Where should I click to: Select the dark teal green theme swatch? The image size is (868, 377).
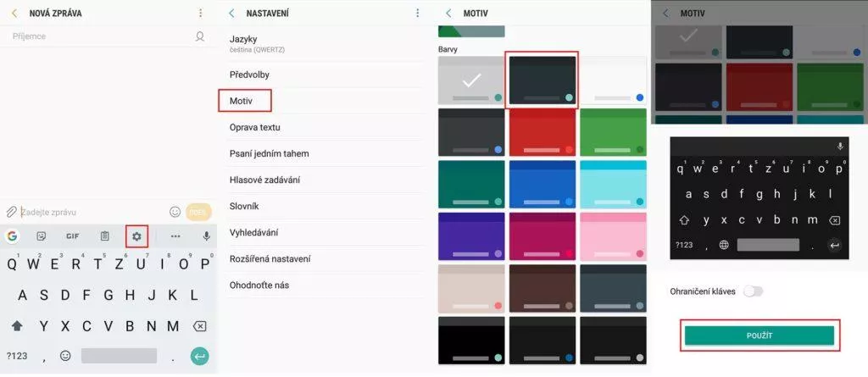tap(471, 185)
